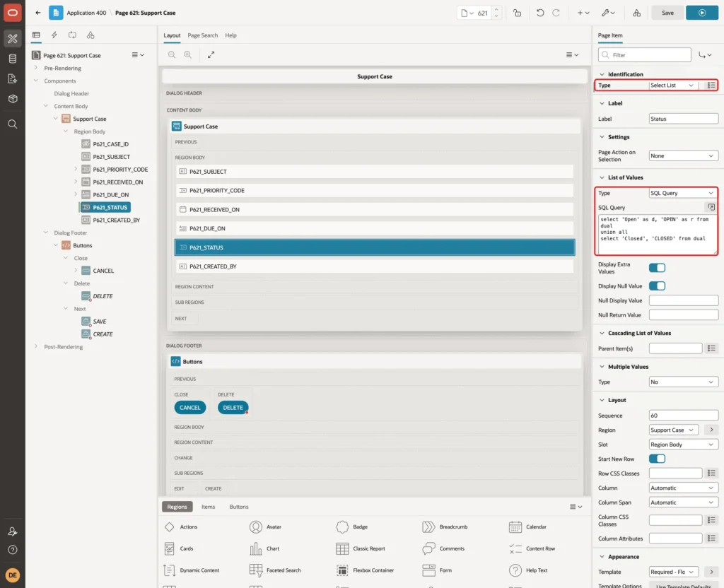Open the Help tab
This screenshot has width=724, height=588.
point(230,35)
